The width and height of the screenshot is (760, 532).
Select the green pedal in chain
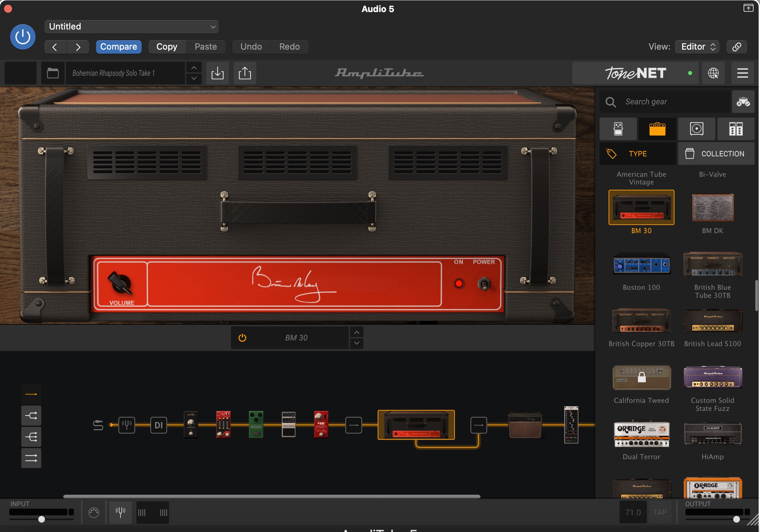tap(256, 424)
